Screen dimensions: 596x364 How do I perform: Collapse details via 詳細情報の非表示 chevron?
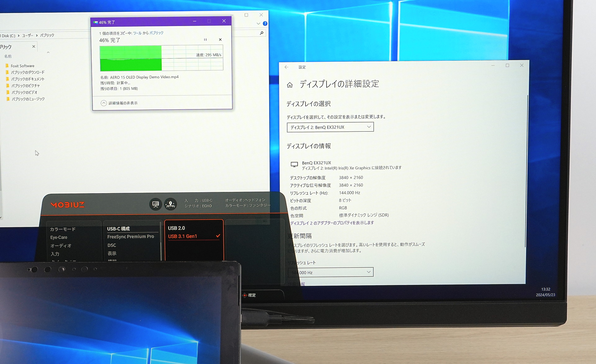(x=104, y=103)
